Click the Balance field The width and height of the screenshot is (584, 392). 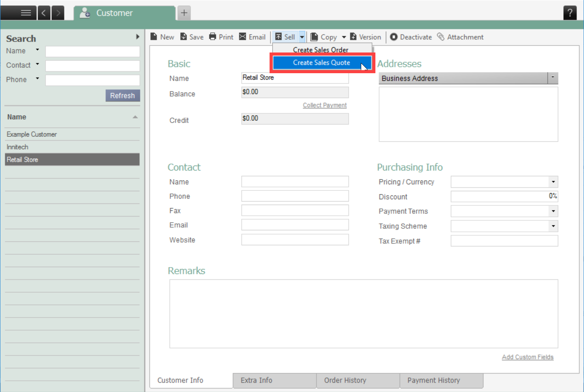pyautogui.click(x=295, y=92)
